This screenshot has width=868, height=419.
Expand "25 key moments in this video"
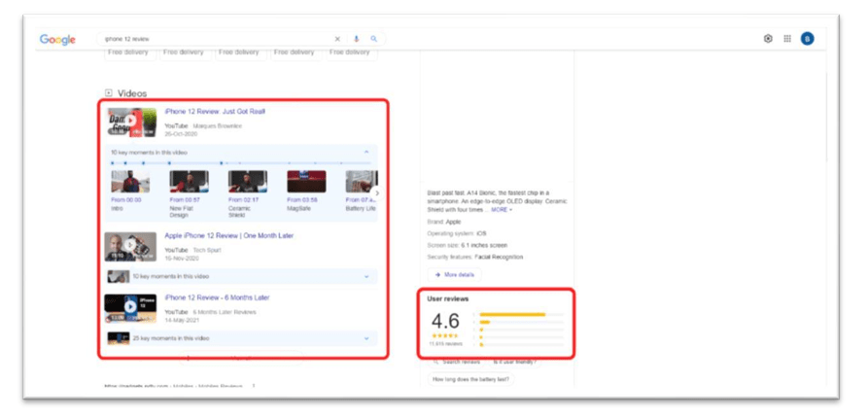(241, 338)
